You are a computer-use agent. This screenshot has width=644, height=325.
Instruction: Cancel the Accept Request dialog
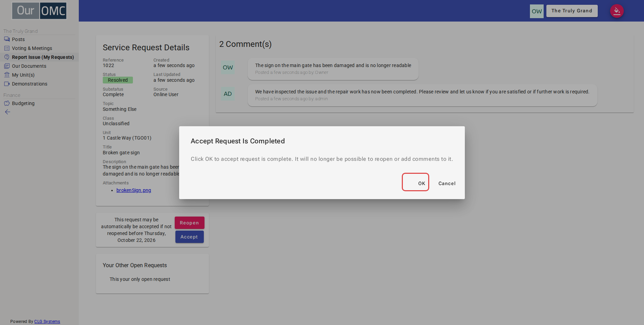coord(447,183)
